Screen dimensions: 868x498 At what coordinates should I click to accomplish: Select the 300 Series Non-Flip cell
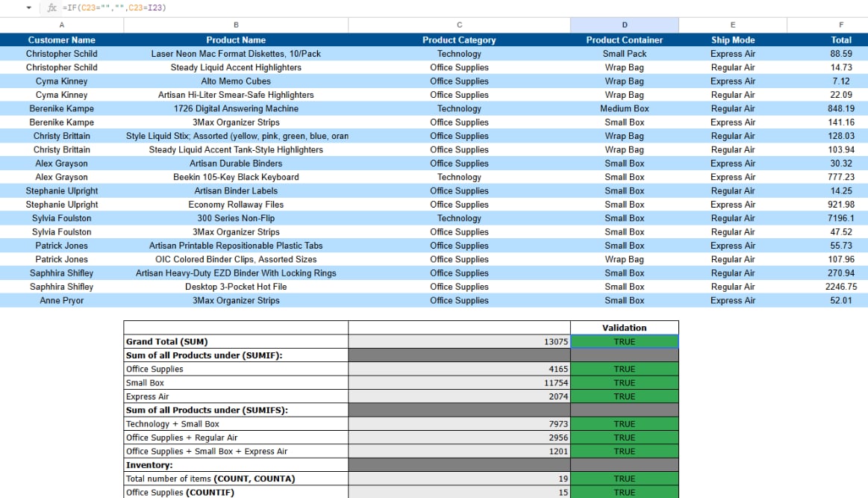pyautogui.click(x=236, y=218)
